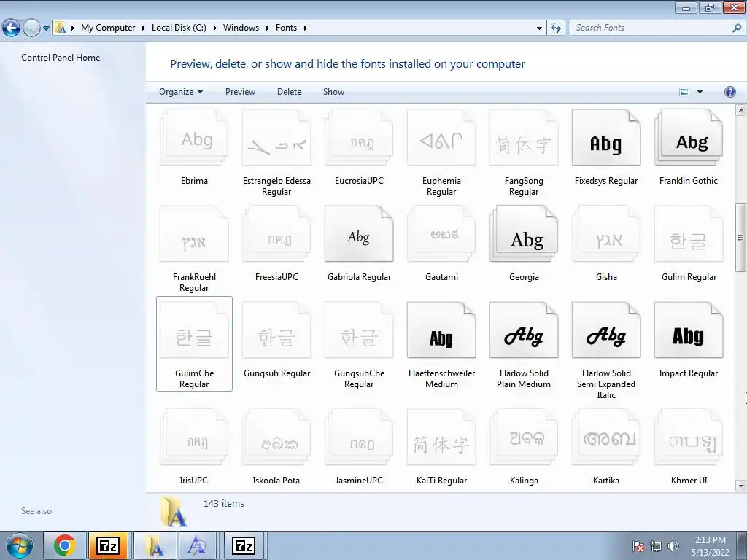Click the volume speaker tray icon
747x560 pixels.
click(x=673, y=546)
